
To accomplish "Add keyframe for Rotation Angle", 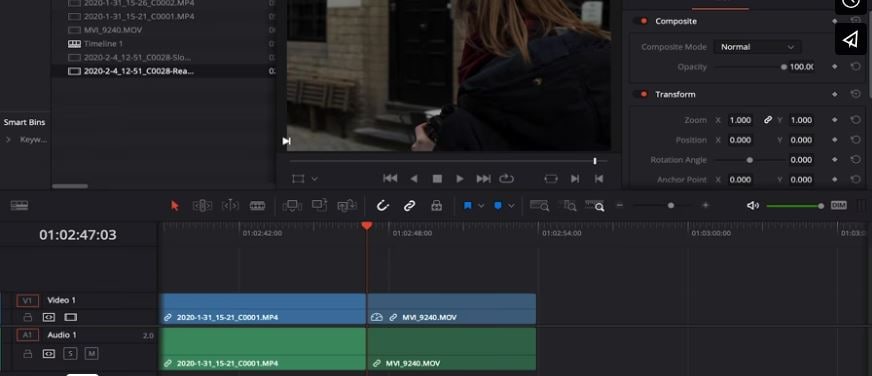I will (834, 160).
